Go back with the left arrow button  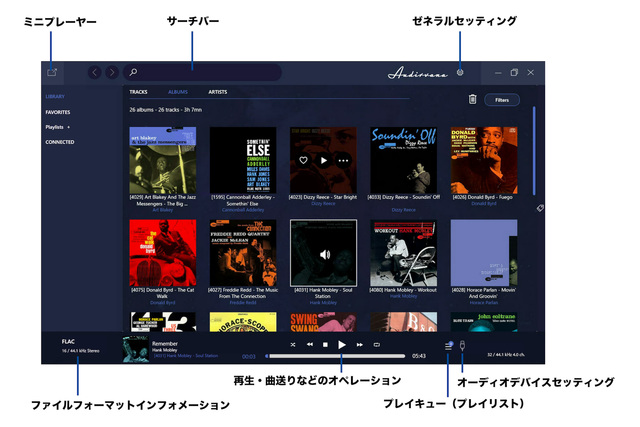[95, 73]
